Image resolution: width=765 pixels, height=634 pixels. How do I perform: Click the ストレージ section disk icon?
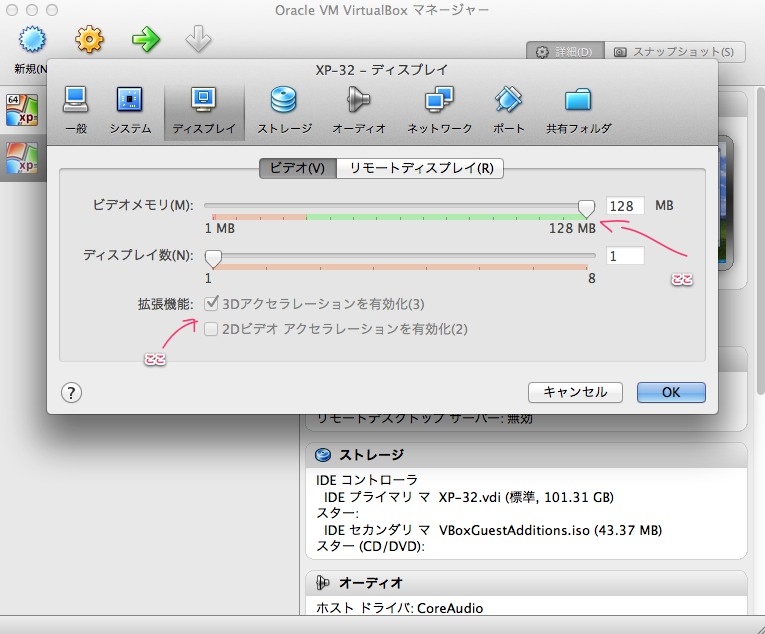[322, 455]
